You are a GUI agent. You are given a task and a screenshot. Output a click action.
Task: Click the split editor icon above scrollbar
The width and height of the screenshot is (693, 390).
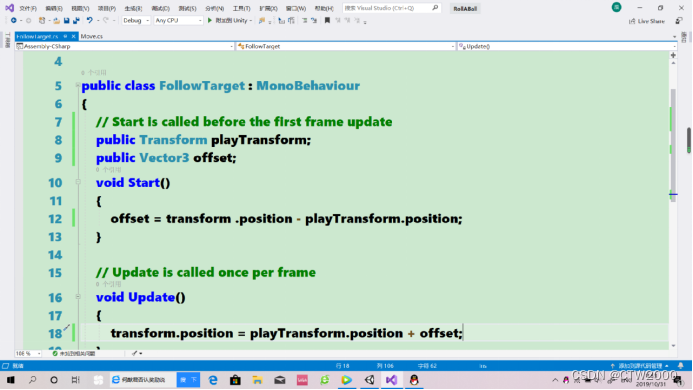(x=673, y=55)
